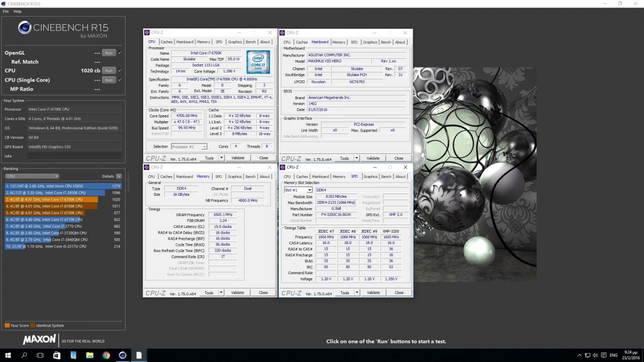Run the CPU (Single Core) benchmark

pyautogui.click(x=109, y=80)
